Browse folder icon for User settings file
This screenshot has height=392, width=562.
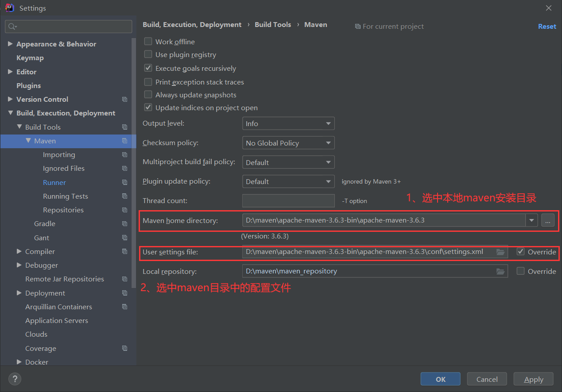coord(500,252)
